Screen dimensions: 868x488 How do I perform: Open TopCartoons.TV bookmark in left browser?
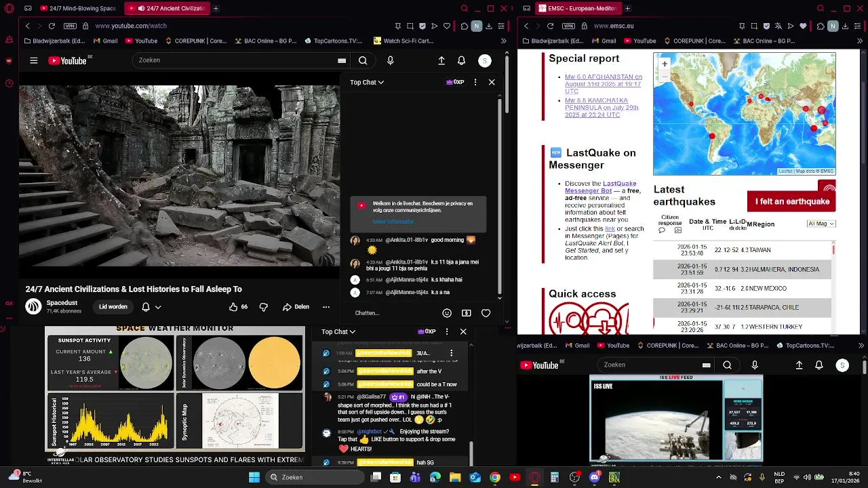334,41
